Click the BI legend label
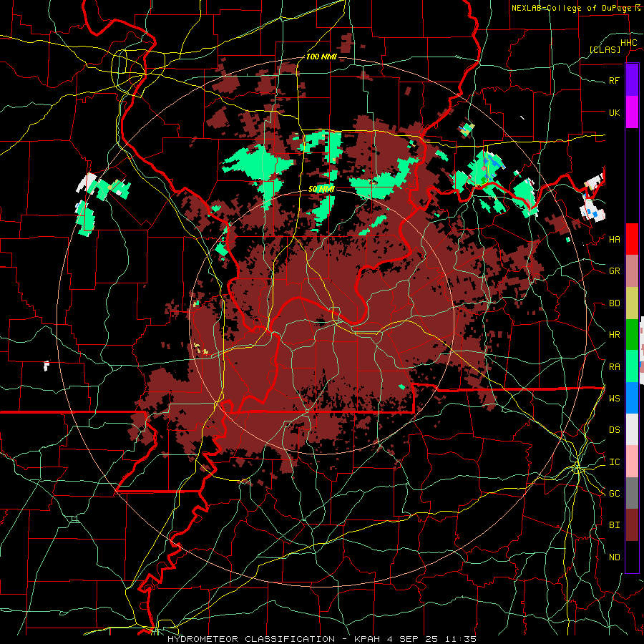This screenshot has height=644, width=644. click(614, 525)
